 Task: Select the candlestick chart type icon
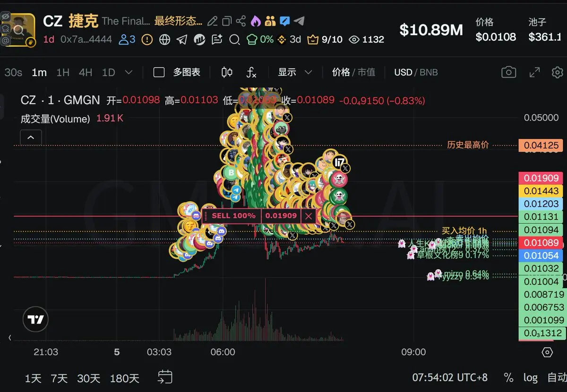pyautogui.click(x=227, y=72)
